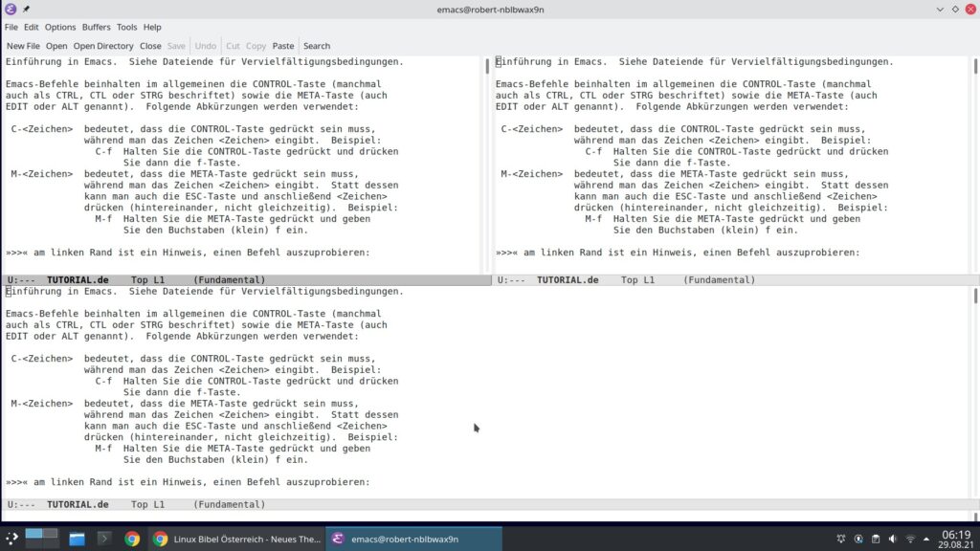This screenshot has width=980, height=551.
Task: Click the Emacs icon in title bar
Action: [11, 9]
